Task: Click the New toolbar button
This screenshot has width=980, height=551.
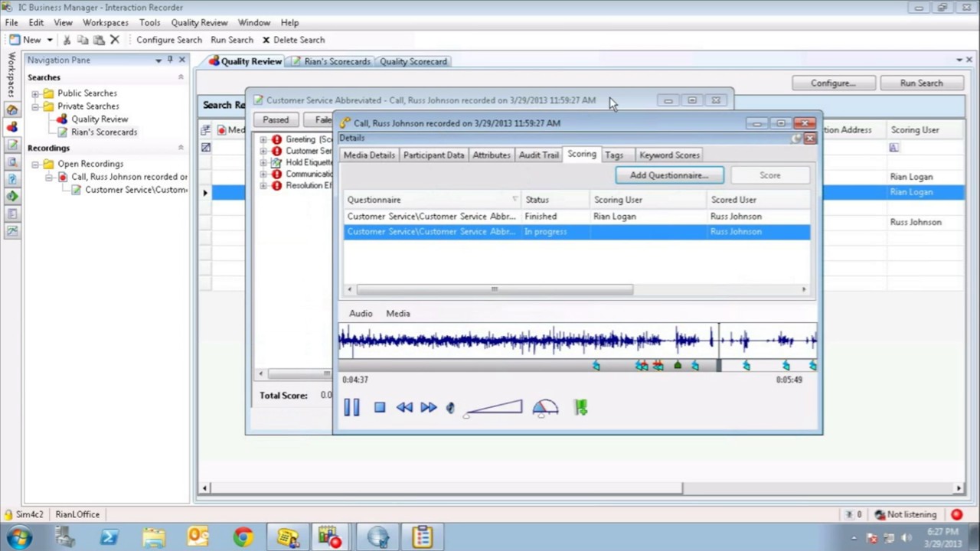Action: [x=25, y=40]
